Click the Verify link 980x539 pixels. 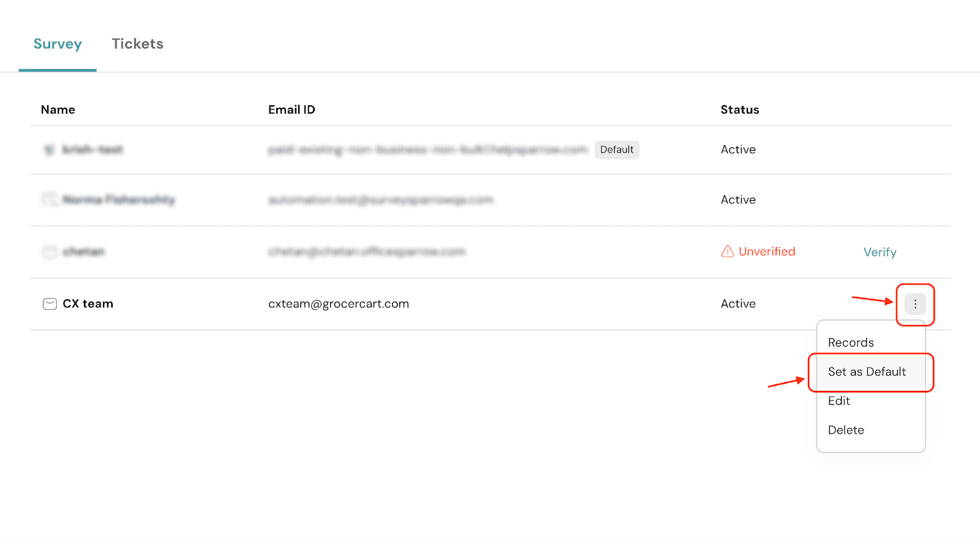tap(880, 252)
